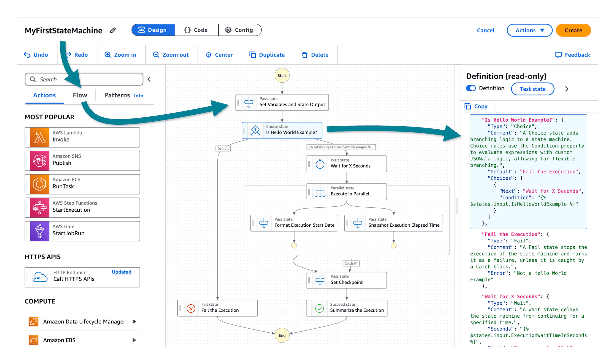615x364 pixels.
Task: Click the Flow tab in left panel
Action: [x=79, y=95]
